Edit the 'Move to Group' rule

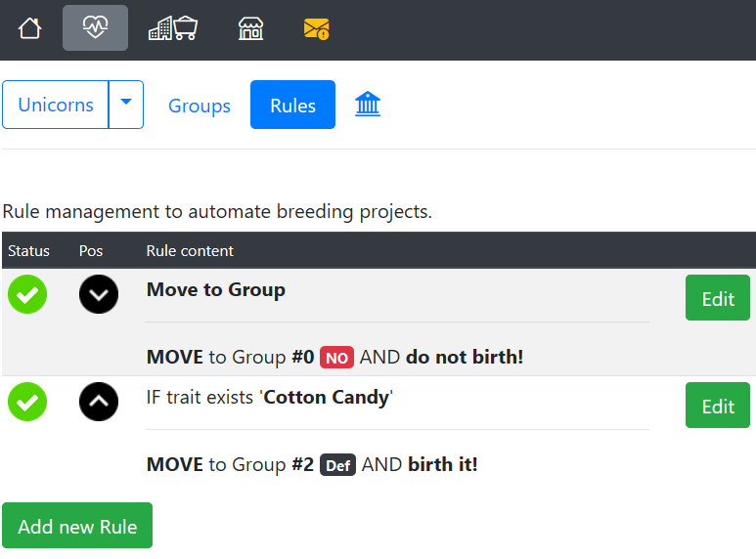[717, 298]
